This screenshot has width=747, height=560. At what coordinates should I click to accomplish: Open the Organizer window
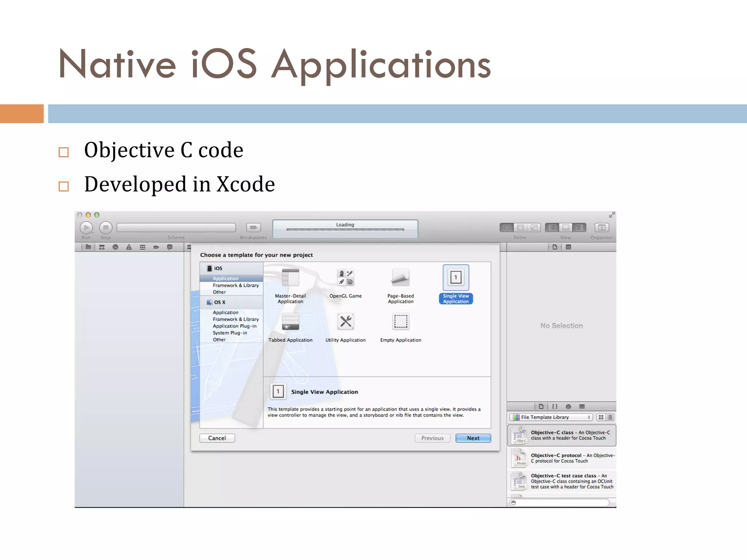[602, 227]
